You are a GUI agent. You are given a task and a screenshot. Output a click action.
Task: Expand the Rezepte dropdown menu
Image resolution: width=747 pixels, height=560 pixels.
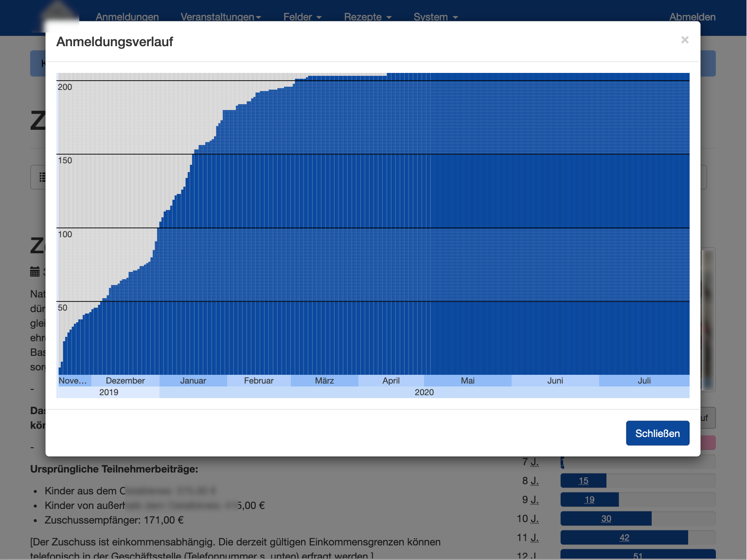[x=368, y=17]
